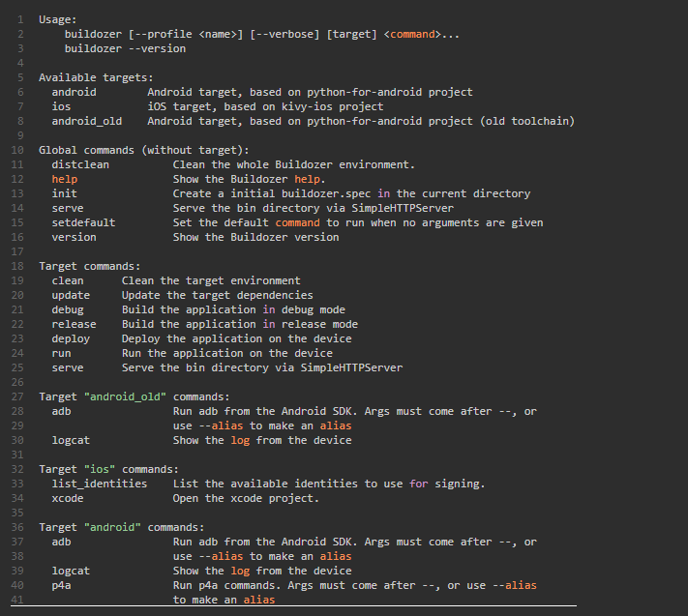Click green "android" string on line 36
This screenshot has width=688, height=616.
[x=112, y=527]
